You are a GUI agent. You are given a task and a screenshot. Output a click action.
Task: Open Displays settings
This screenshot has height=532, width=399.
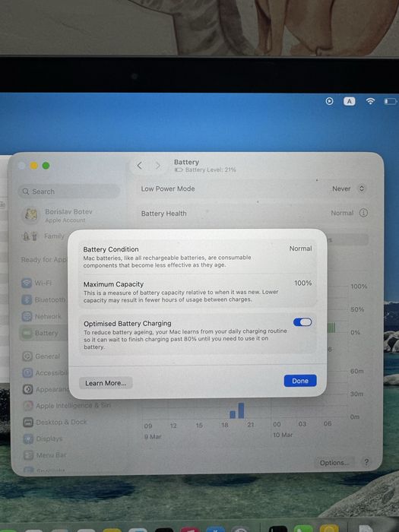coord(43,439)
